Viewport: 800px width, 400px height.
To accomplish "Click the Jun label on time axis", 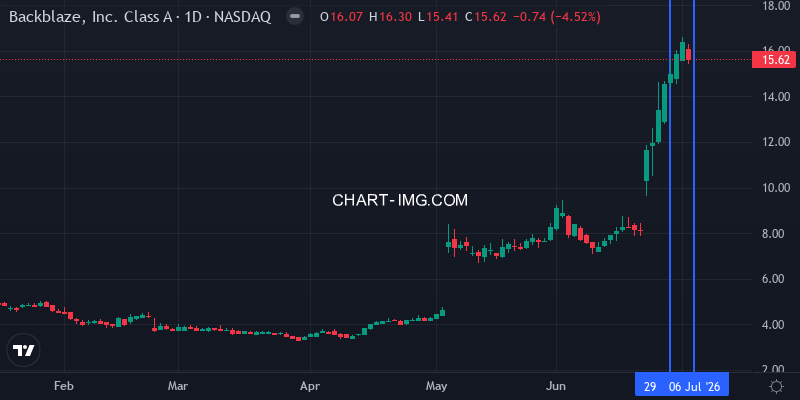I will point(556,386).
